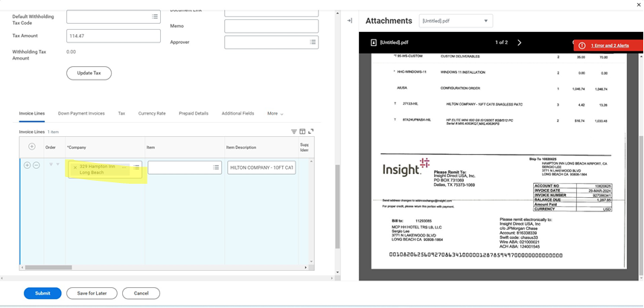The image size is (644, 308).
Task: Open Additional Fields tab
Action: point(237,113)
